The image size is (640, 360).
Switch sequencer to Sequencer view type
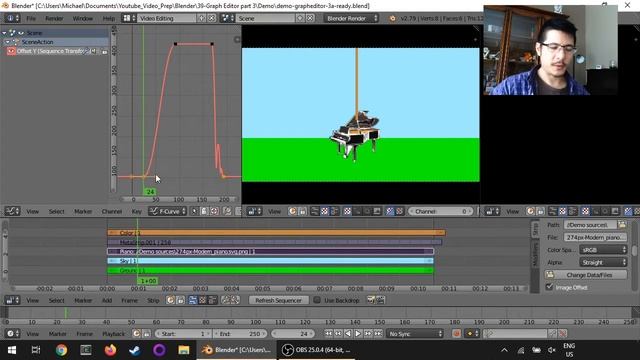193,300
